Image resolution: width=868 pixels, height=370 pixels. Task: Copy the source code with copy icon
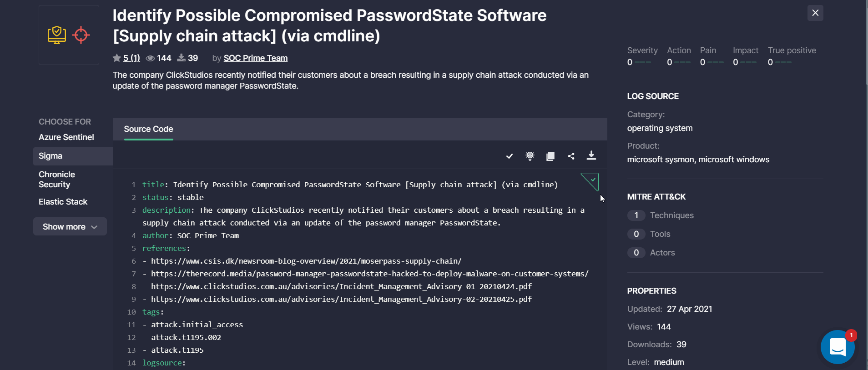(x=550, y=156)
